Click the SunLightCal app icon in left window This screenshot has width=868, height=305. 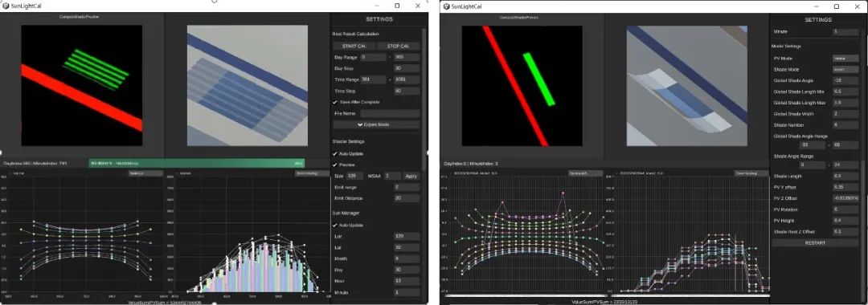pyautogui.click(x=6, y=6)
